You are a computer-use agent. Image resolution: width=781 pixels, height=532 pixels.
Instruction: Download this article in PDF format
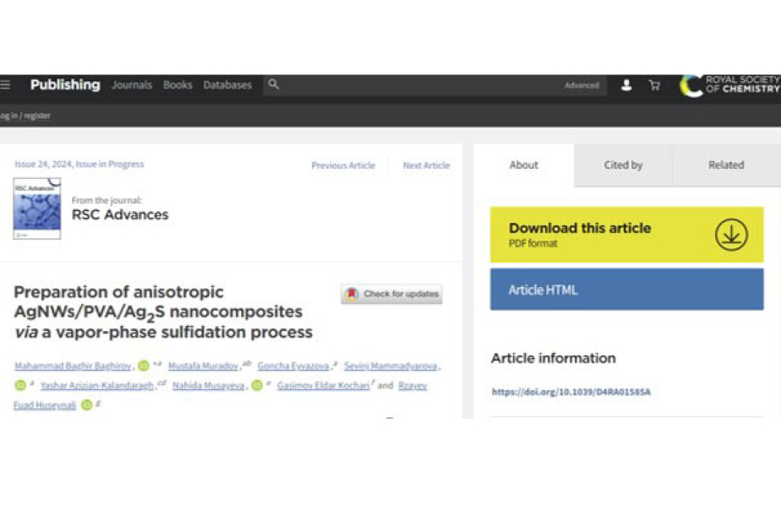pyautogui.click(x=626, y=235)
